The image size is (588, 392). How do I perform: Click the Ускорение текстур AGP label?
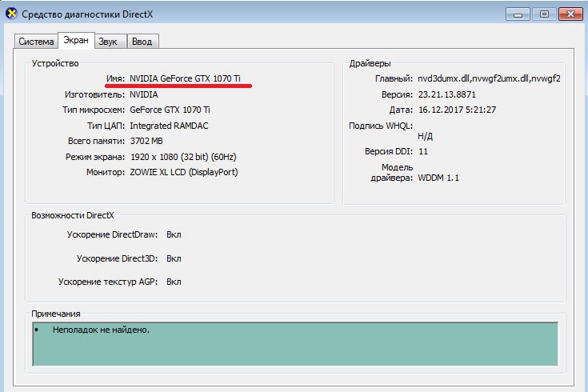(x=108, y=282)
